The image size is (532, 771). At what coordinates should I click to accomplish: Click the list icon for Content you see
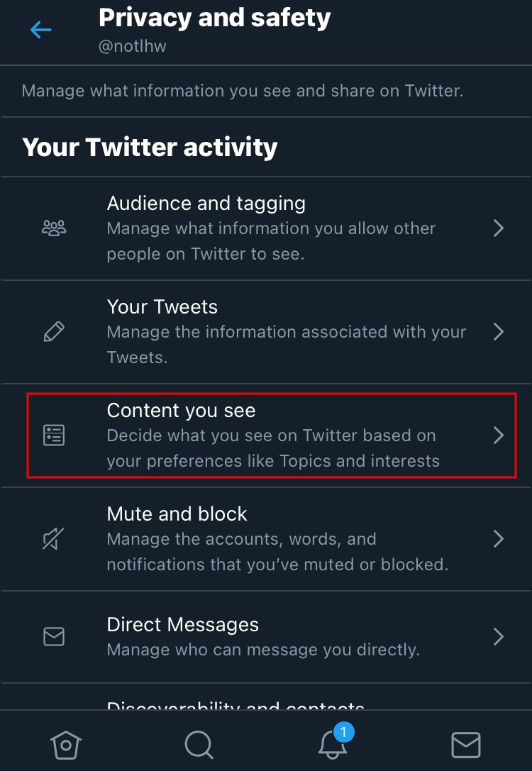54,436
